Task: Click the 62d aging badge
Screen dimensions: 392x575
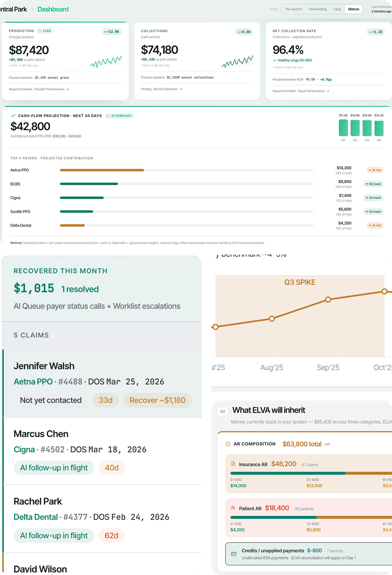Action: pyautogui.click(x=112, y=536)
